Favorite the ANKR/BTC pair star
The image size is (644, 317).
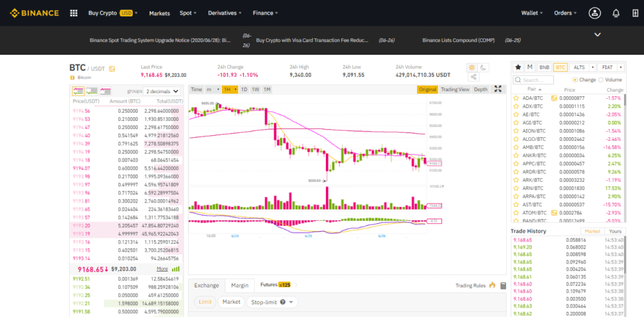[516, 155]
